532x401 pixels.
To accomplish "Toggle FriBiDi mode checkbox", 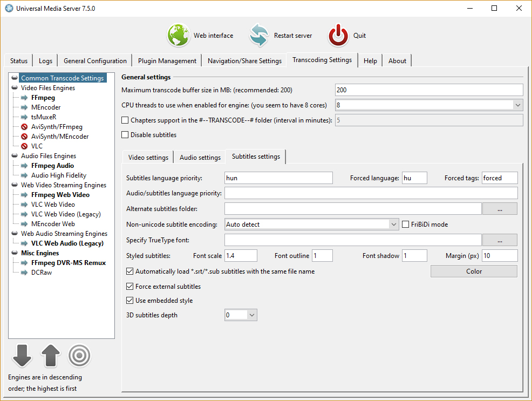I will click(x=405, y=225).
